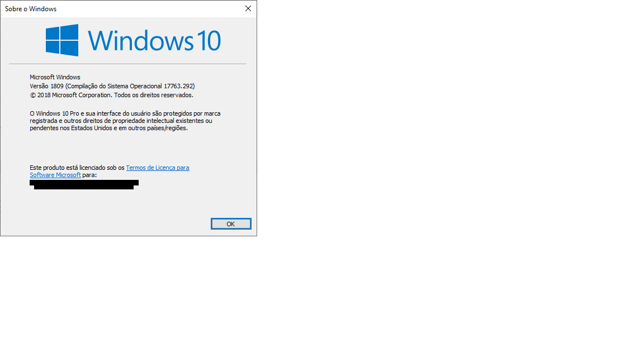The image size is (644, 362).
Task: Close the Sobre o Windows dialog
Action: (x=248, y=8)
